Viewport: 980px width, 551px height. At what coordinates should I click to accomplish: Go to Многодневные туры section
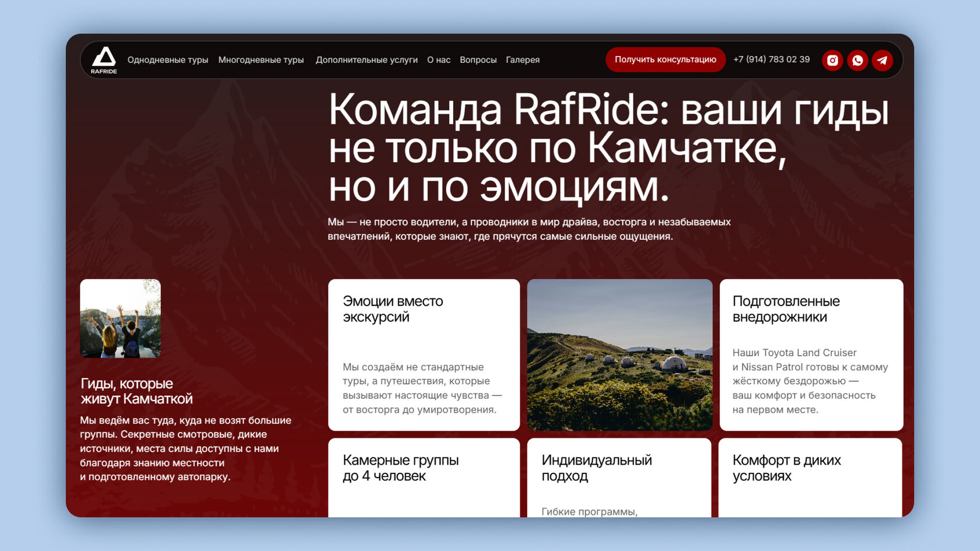[x=261, y=60]
